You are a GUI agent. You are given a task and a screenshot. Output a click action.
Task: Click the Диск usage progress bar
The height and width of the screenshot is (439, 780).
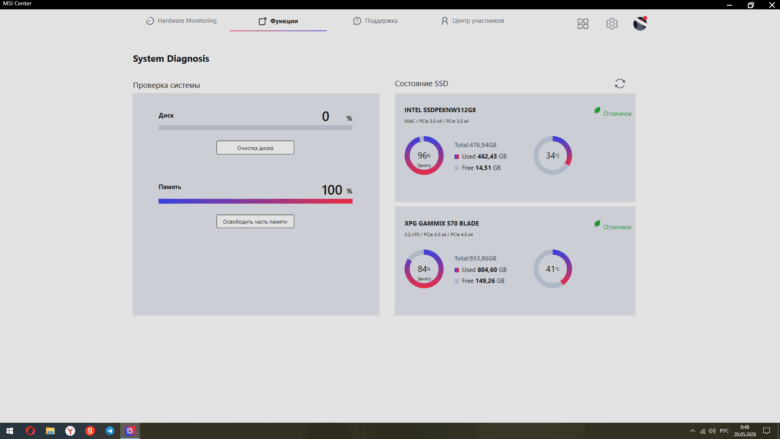click(255, 128)
